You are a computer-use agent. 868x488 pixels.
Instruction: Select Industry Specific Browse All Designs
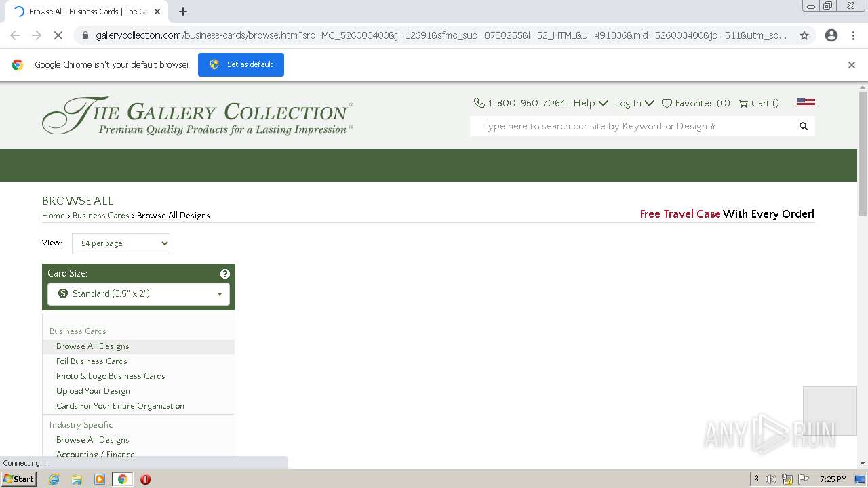(93, 440)
